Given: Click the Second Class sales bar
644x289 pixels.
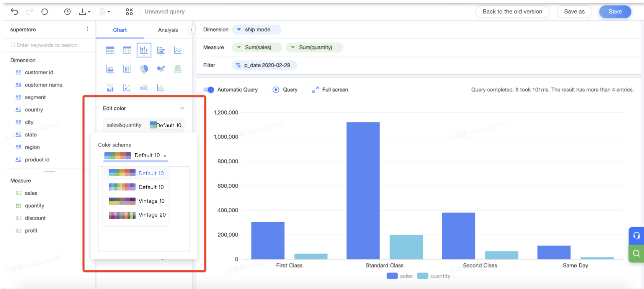Looking at the screenshot, I should (458, 236).
